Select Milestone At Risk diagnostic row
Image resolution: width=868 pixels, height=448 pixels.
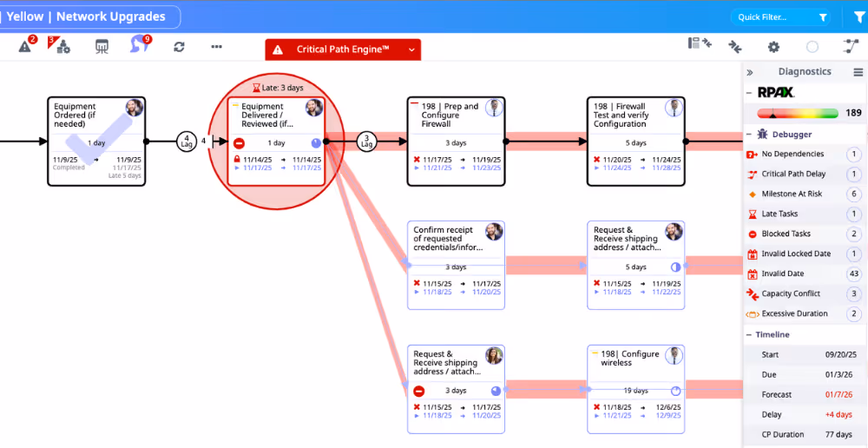[805, 194]
